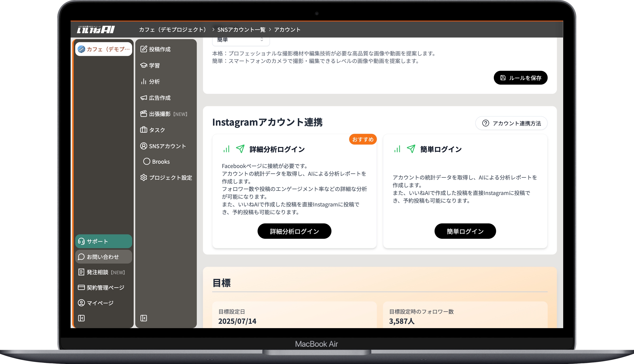The width and height of the screenshot is (634, 364).
Task: Click the green bars icon in 詳細分析ログイン card
Action: pyautogui.click(x=226, y=149)
